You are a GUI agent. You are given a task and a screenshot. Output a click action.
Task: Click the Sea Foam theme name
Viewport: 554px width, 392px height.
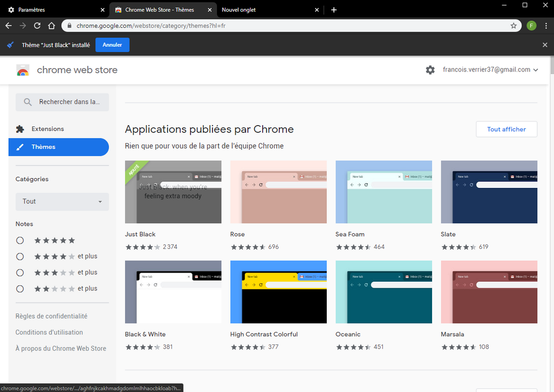tap(350, 234)
